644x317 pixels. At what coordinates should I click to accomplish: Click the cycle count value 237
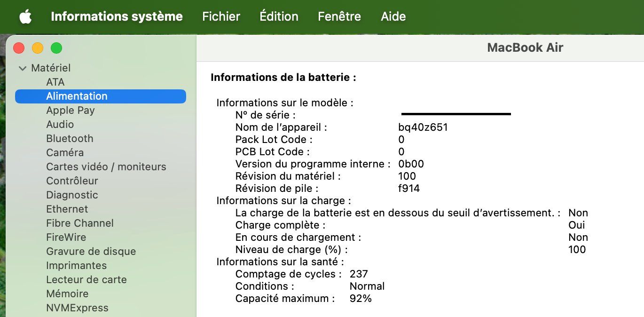tap(359, 274)
